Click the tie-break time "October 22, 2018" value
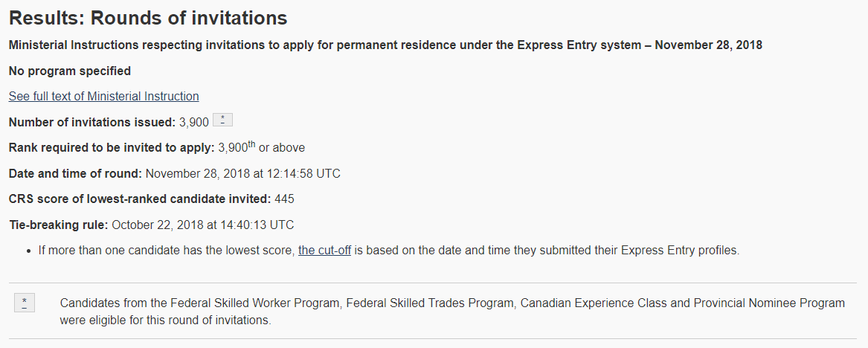The width and height of the screenshot is (868, 348). tap(155, 225)
